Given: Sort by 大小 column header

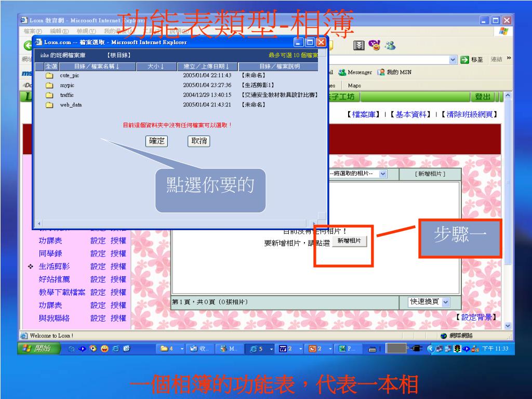Looking at the screenshot, I should 156,66.
